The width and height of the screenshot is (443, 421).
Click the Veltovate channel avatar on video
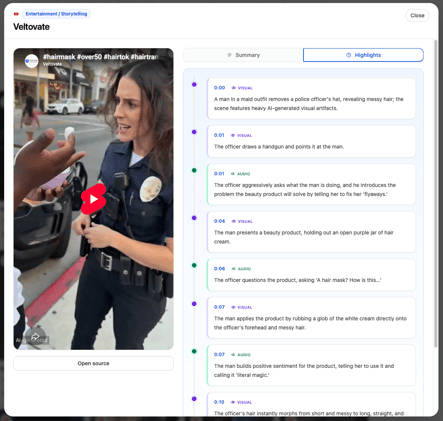pos(32,61)
